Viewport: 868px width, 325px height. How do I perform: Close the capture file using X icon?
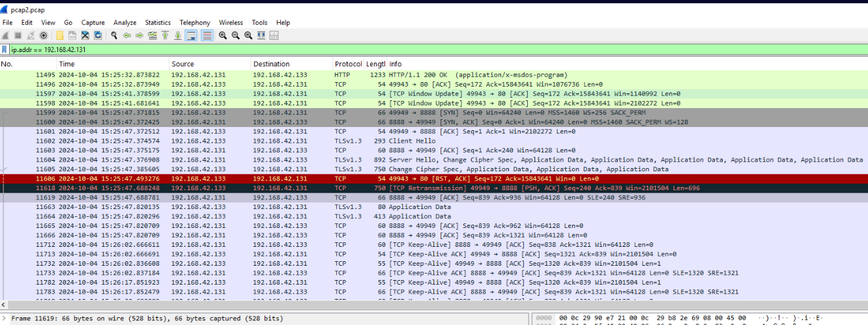[x=85, y=35]
